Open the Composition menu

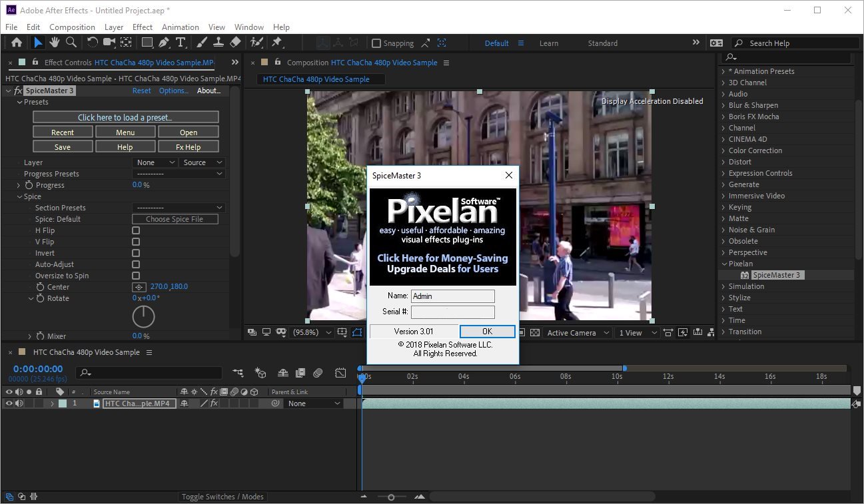pos(72,27)
